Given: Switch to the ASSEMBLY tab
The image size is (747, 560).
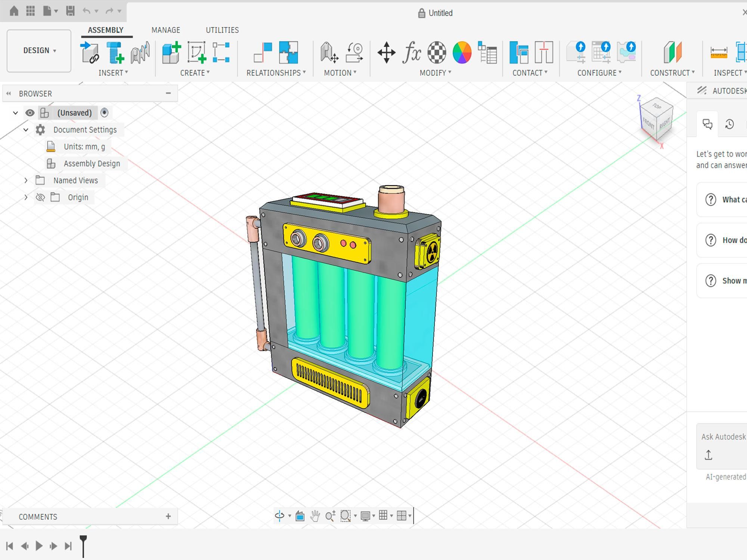Looking at the screenshot, I should [106, 30].
